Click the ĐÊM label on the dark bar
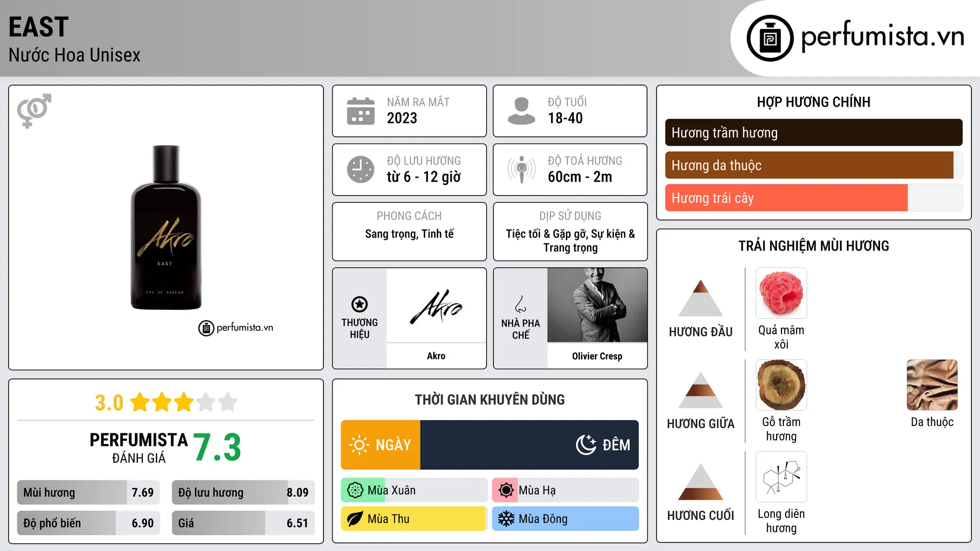The width and height of the screenshot is (980, 551). click(x=616, y=445)
